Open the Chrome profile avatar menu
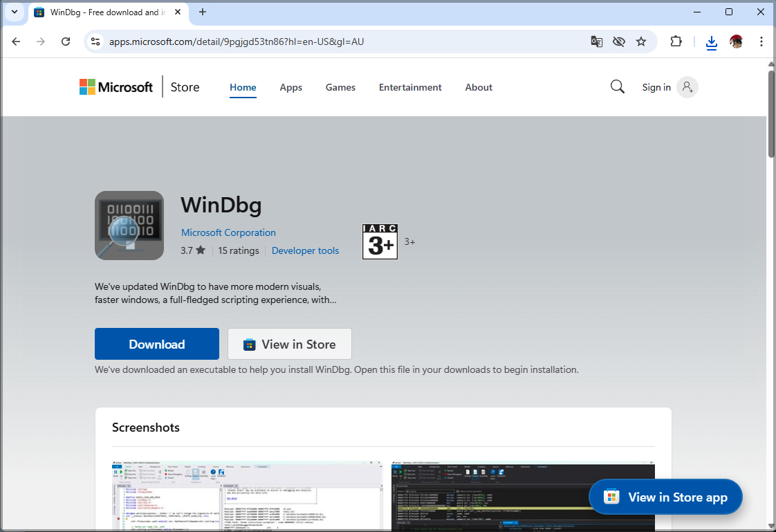 pyautogui.click(x=736, y=42)
